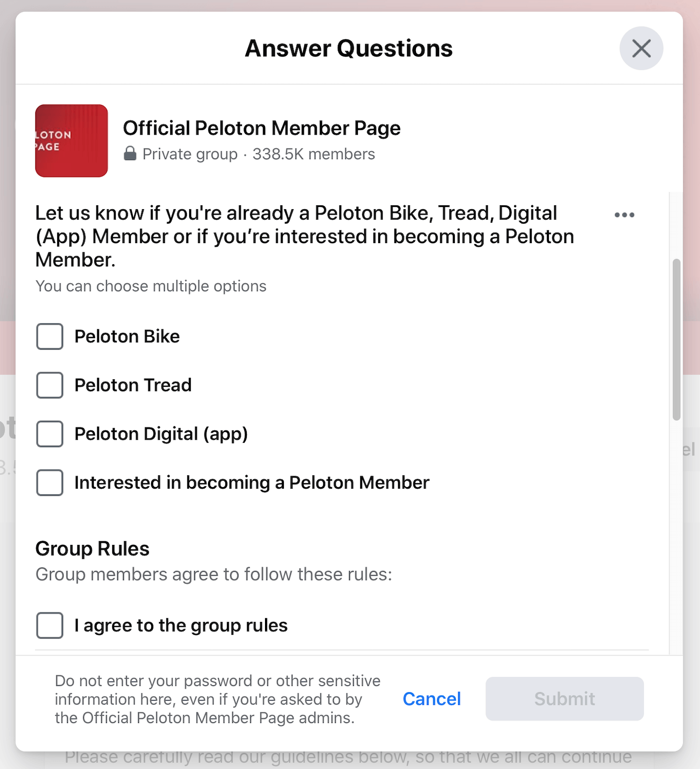Viewport: 700px width, 769px height.
Task: Click the Official Peloton Member Page name
Action: coord(262,128)
